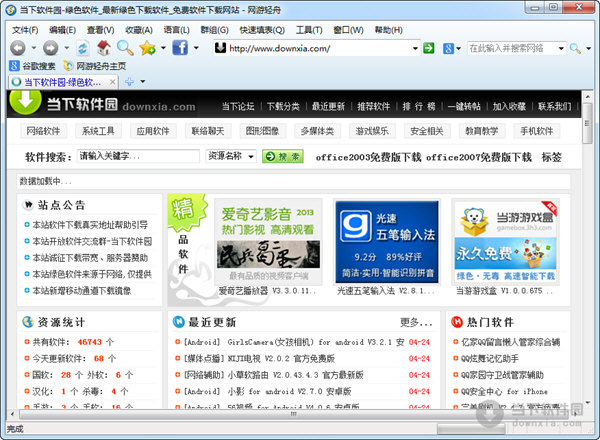Go to home page via house icon
Image resolution: width=600 pixels, height=440 pixels.
[103, 48]
